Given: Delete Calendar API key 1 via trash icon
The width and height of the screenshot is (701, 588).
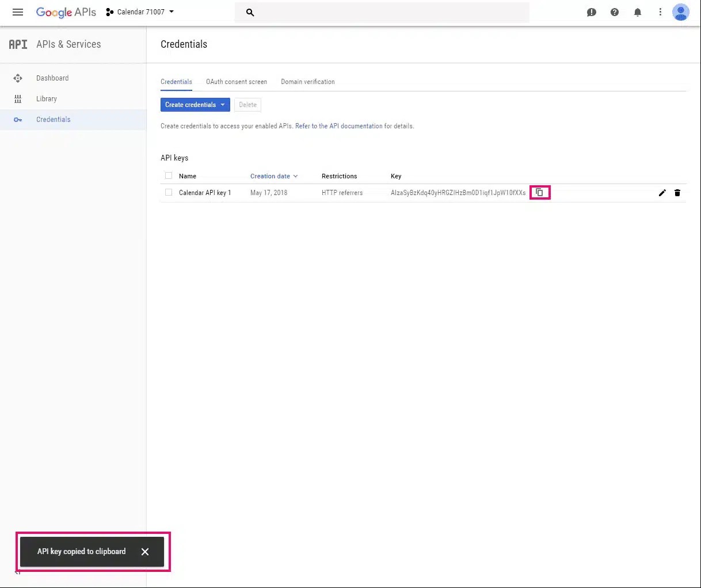Looking at the screenshot, I should coord(677,193).
